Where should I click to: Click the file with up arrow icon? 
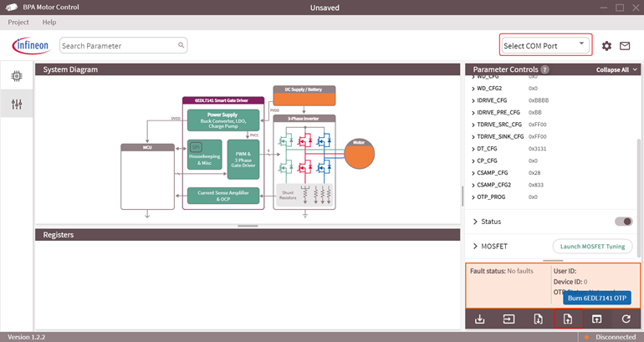point(568,319)
